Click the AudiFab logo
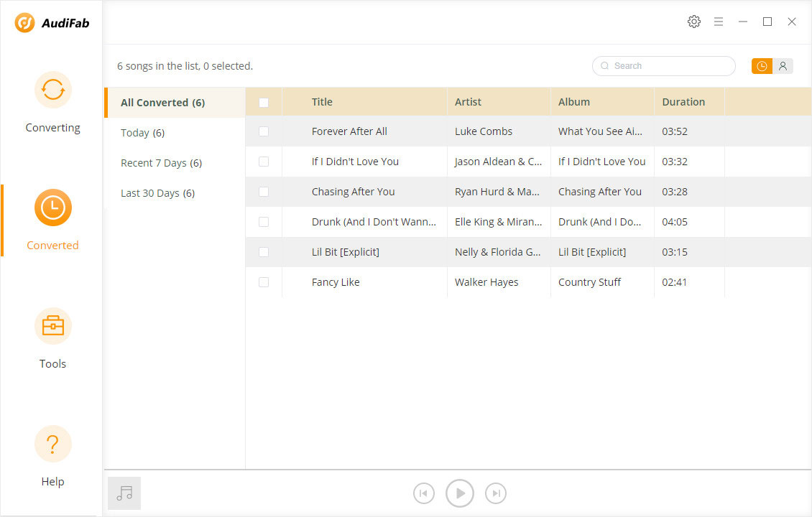Image resolution: width=812 pixels, height=517 pixels. point(52,23)
